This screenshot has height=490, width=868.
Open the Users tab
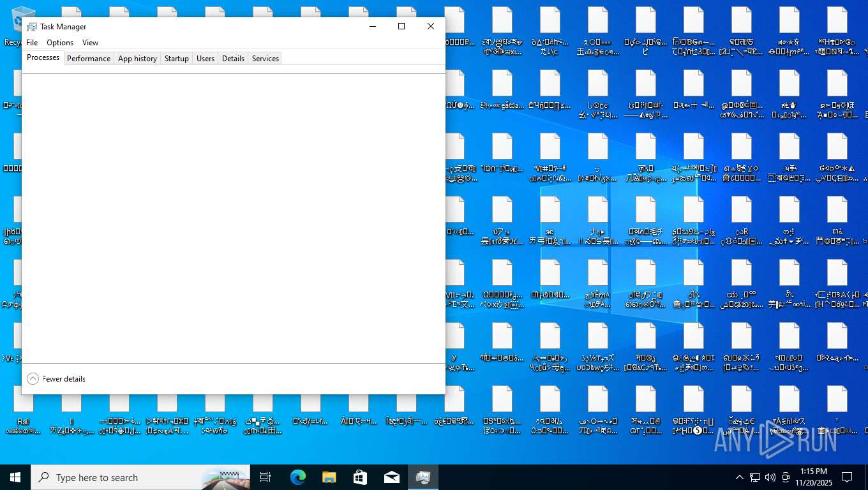tap(206, 59)
